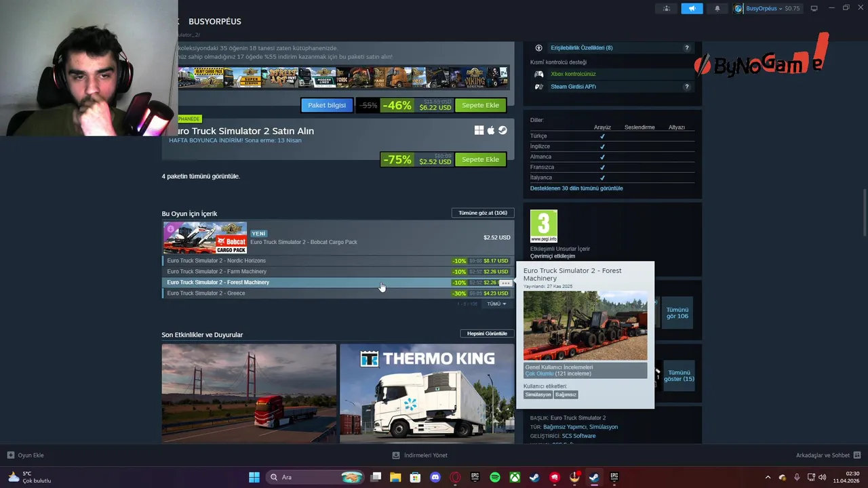The width and height of the screenshot is (868, 488).
Task: Open the bridge truck news thumbnail
Action: (249, 394)
